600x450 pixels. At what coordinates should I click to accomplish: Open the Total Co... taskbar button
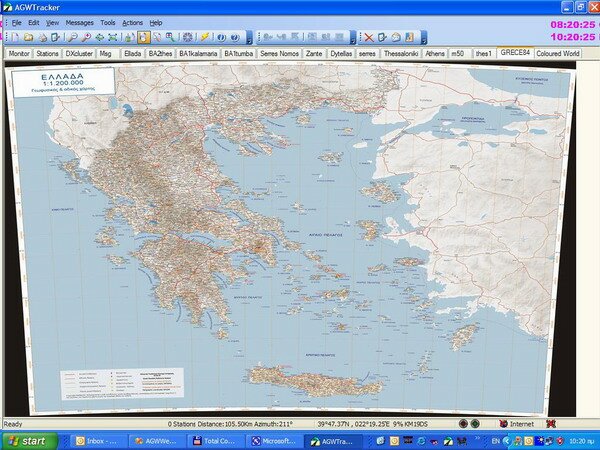(x=215, y=441)
